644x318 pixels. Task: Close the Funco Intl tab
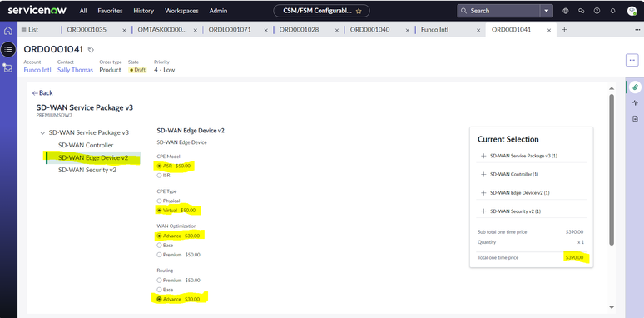[478, 30]
